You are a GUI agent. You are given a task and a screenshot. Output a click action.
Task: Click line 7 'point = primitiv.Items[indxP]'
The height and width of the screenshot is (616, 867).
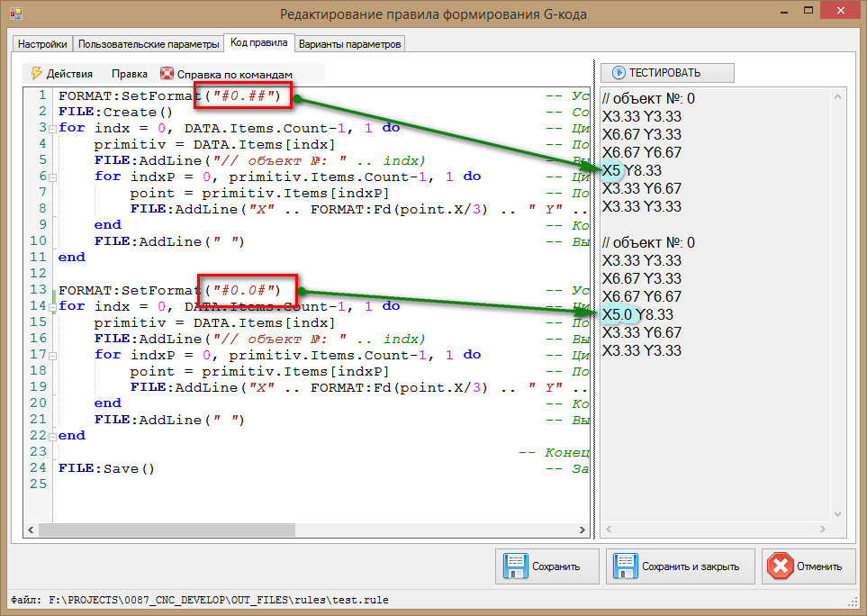pyautogui.click(x=260, y=193)
